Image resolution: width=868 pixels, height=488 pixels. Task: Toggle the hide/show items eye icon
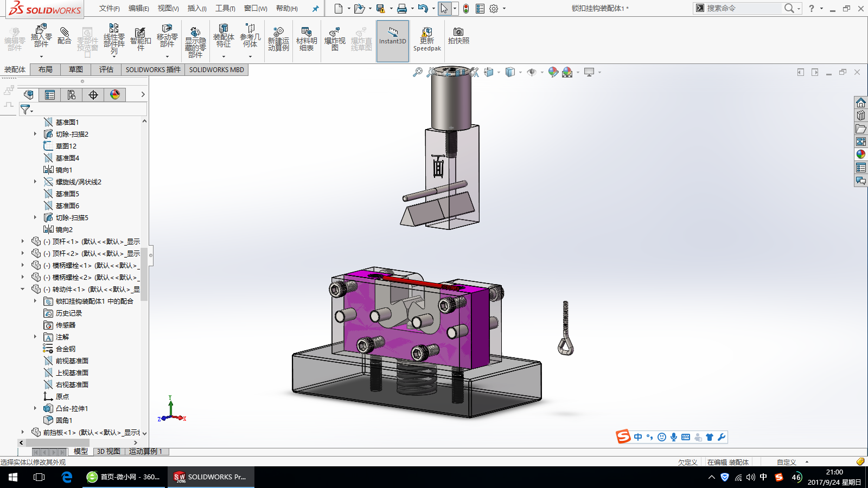532,72
